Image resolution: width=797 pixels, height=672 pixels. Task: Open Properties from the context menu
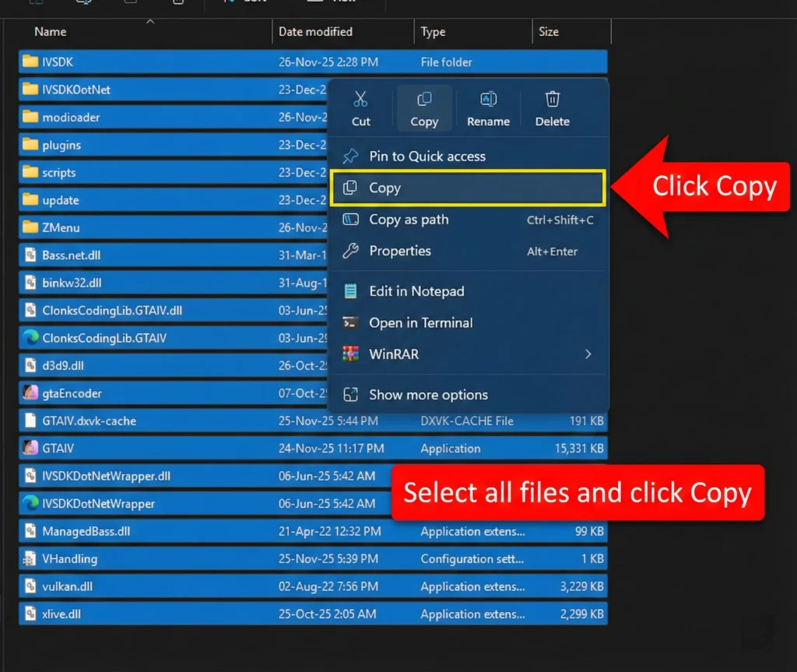[x=399, y=251]
